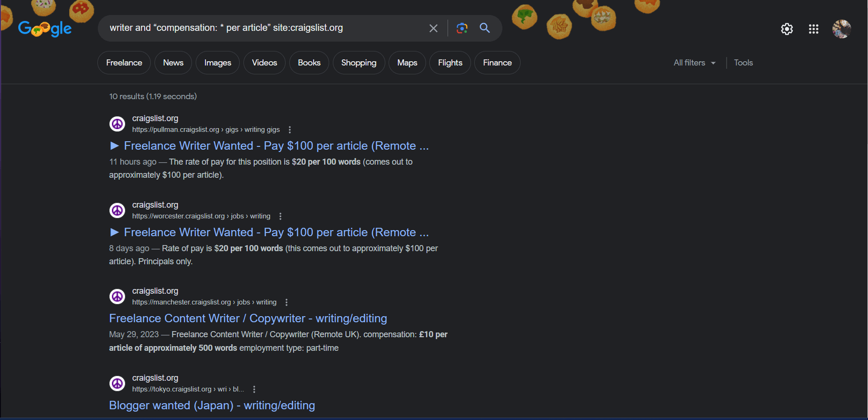Open the Google account profile picture
The width and height of the screenshot is (868, 420).
[x=841, y=29]
